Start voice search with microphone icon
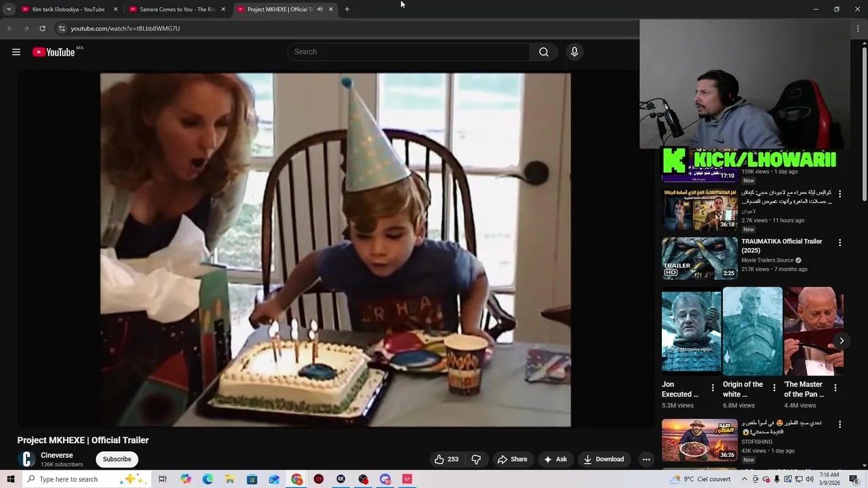Image resolution: width=868 pixels, height=488 pixels. 574,52
